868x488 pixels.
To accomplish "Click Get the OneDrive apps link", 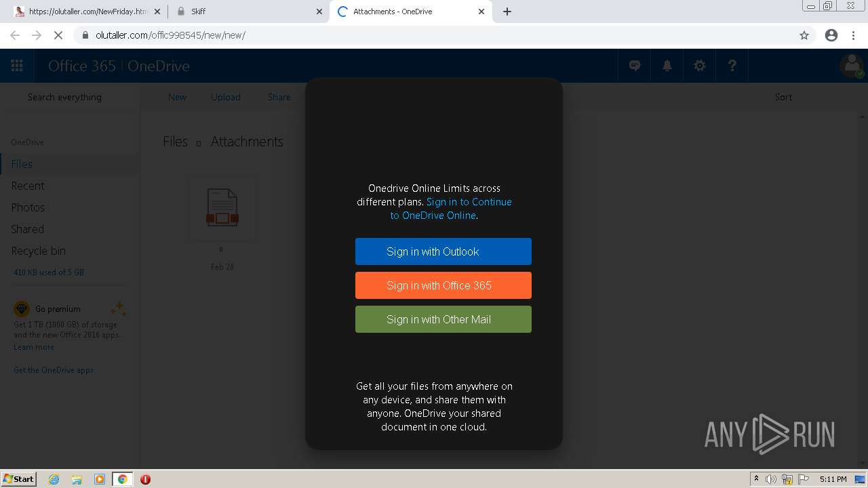I will tap(54, 370).
